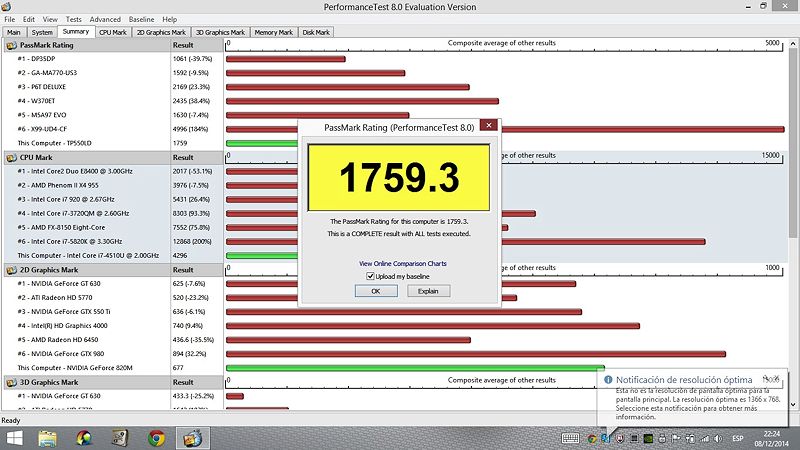This screenshot has width=800, height=450.
Task: Open the third taskbar app icon
Action: tap(120, 438)
